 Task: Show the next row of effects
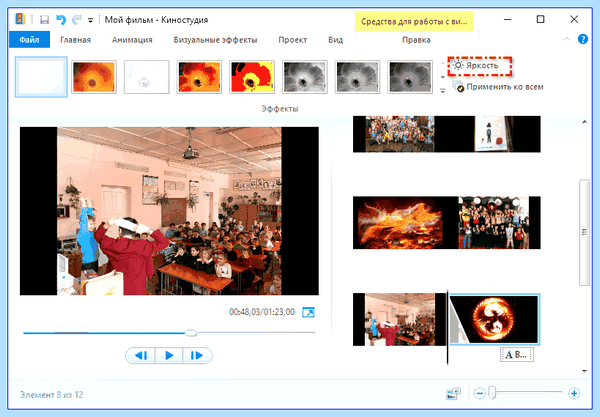443,77
